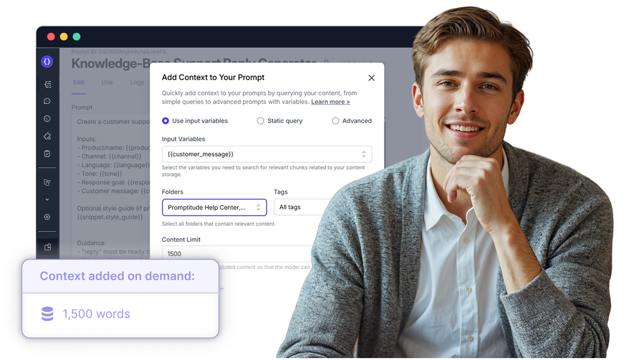This screenshot has height=360, width=644.
Task: Switch to the Use tab
Action: [107, 82]
